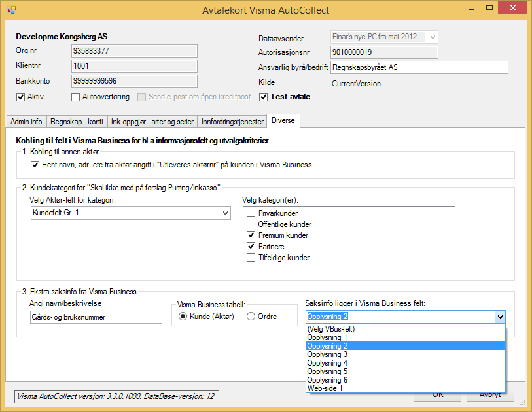Click the Bankkonto field

coord(134,80)
